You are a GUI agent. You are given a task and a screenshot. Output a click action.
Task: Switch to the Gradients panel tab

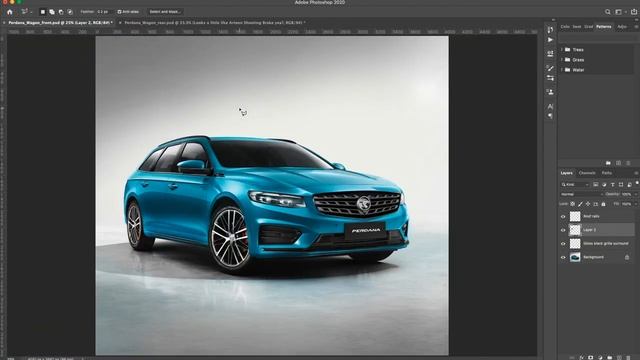point(589,27)
